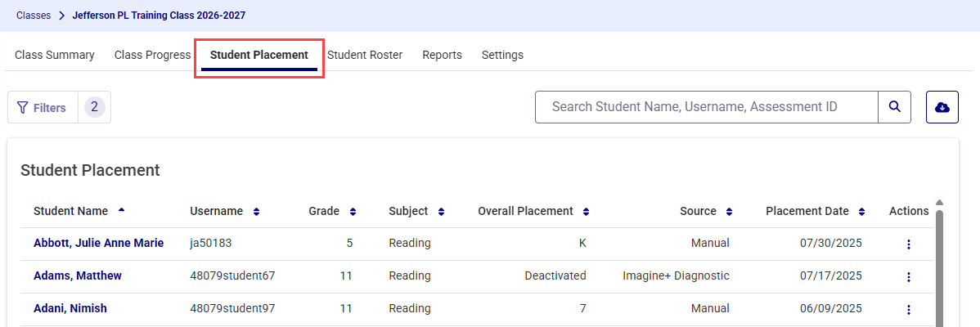Sort by Student Name column arrow

pos(121,210)
